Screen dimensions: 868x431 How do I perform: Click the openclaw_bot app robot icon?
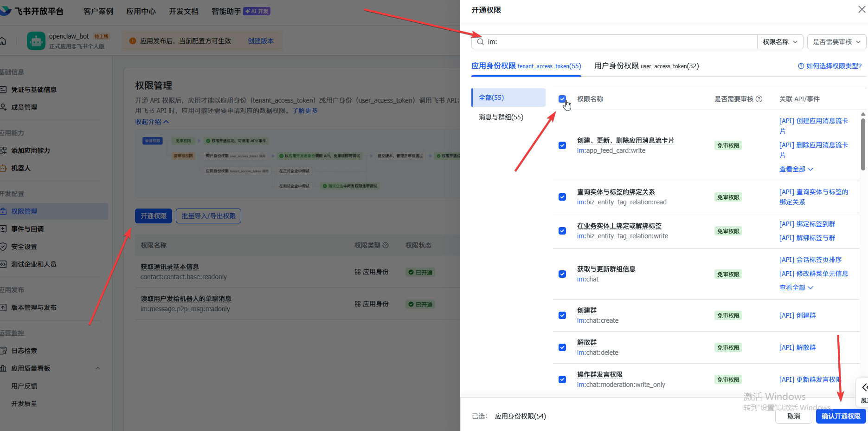(36, 41)
